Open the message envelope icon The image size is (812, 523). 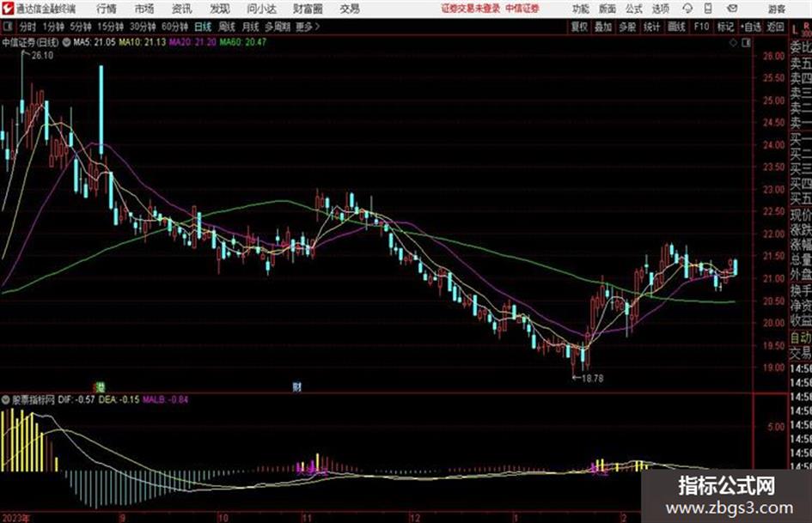click(732, 9)
